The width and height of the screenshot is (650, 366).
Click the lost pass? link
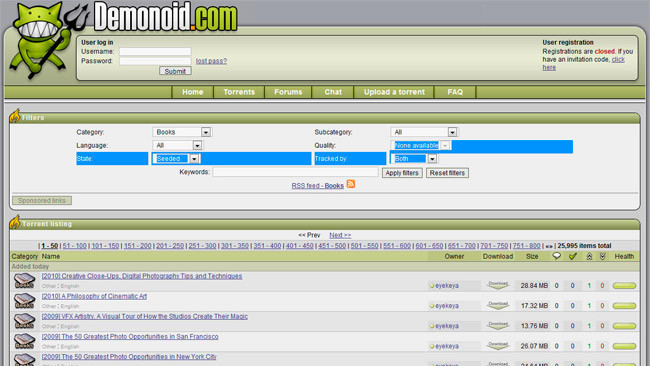point(211,61)
